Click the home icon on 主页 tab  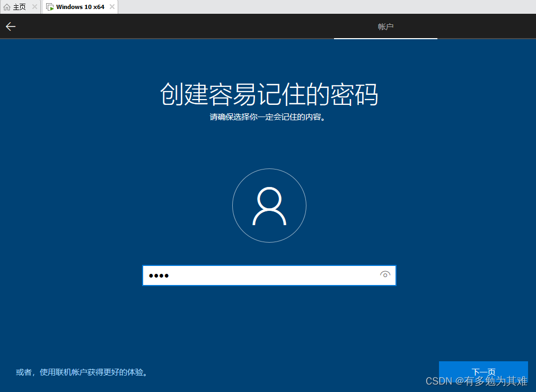point(7,7)
